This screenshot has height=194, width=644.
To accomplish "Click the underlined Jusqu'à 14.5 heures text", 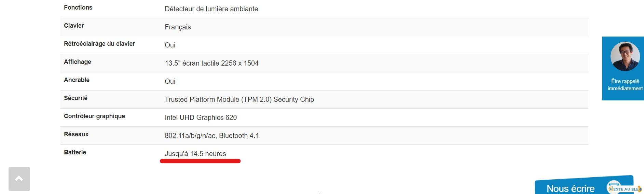I will 195,154.
